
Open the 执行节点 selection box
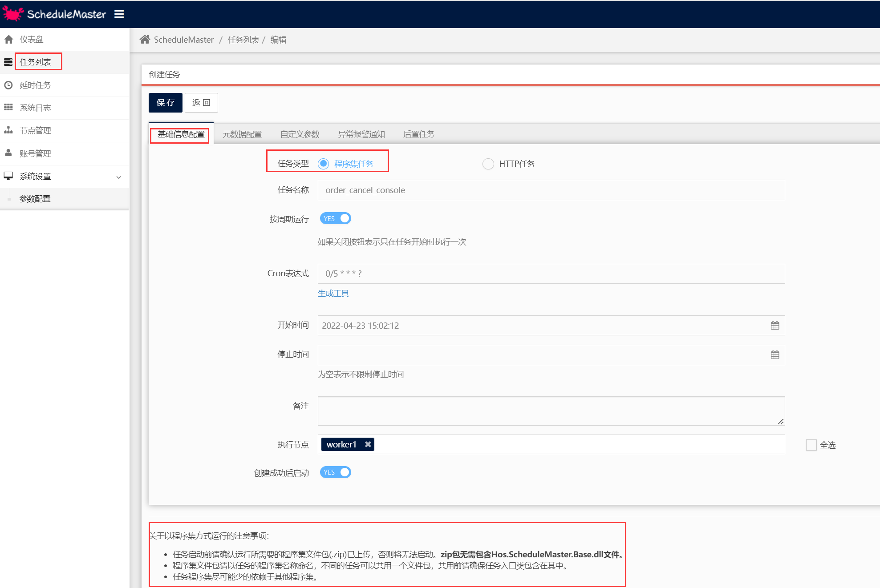coord(551,444)
